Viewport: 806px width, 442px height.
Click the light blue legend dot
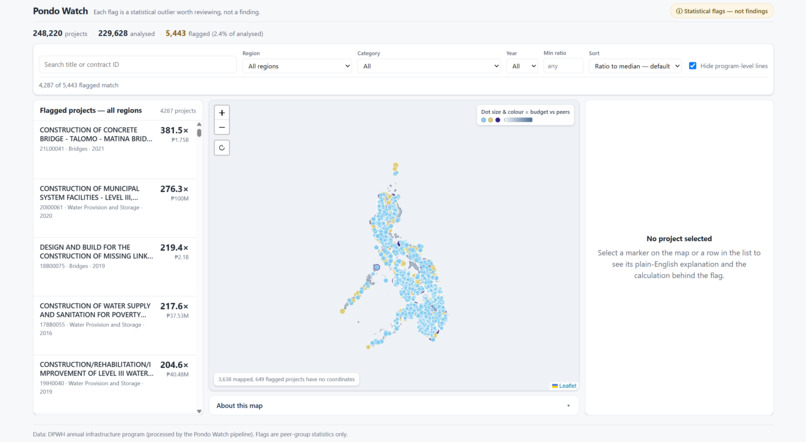483,120
